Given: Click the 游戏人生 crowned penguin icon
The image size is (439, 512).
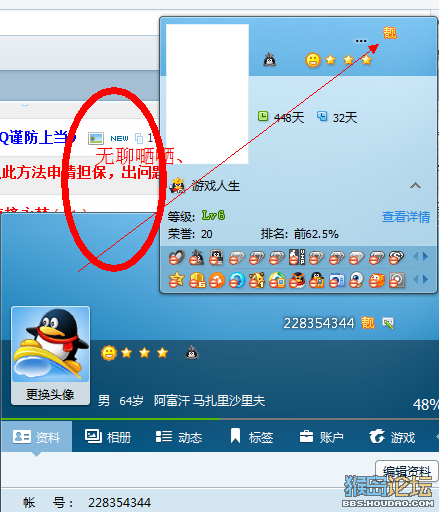Looking at the screenshot, I should [x=177, y=185].
